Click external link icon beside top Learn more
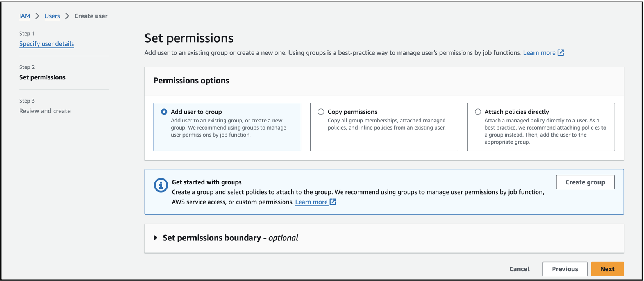Viewport: 644px width, 281px height. 561,53
